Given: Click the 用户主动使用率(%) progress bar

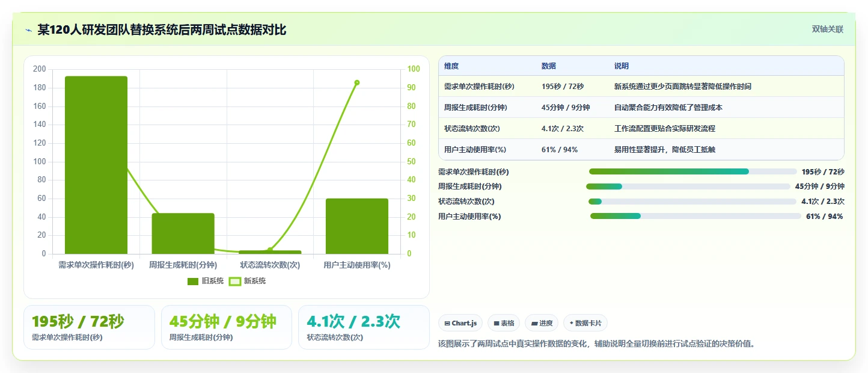Looking at the screenshot, I should (x=695, y=217).
